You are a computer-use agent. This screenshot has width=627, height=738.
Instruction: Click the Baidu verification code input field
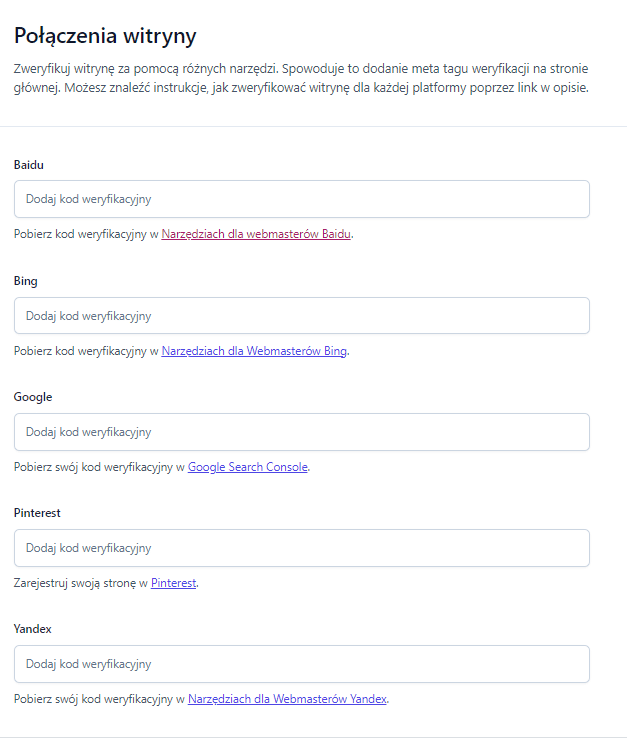(302, 199)
